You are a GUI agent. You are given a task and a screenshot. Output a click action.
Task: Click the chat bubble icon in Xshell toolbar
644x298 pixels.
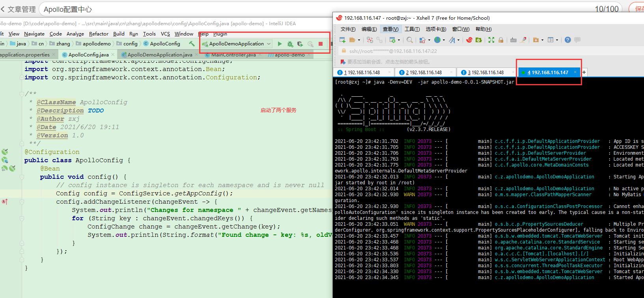coord(577,40)
